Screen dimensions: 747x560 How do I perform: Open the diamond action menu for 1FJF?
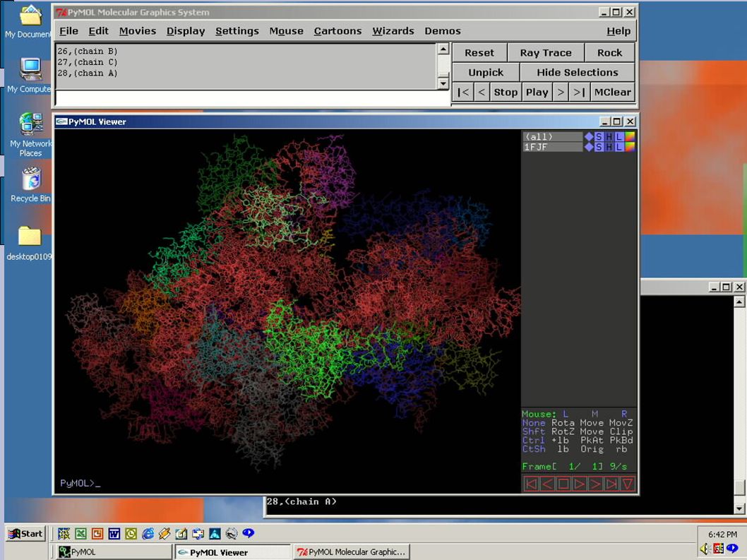pos(589,148)
